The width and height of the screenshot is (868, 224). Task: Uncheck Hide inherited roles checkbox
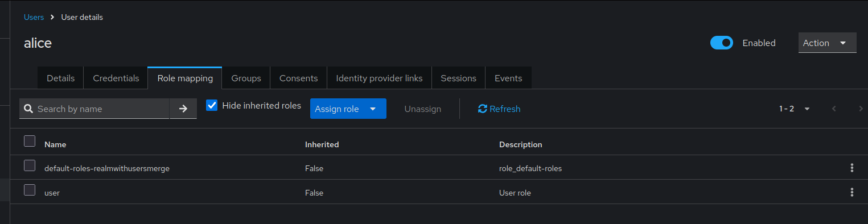[x=212, y=105]
